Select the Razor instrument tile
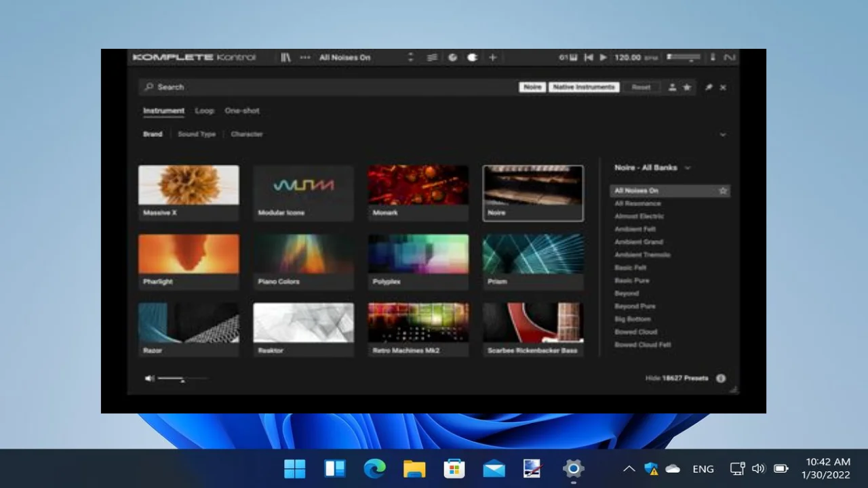The height and width of the screenshot is (488, 868). pos(189,330)
